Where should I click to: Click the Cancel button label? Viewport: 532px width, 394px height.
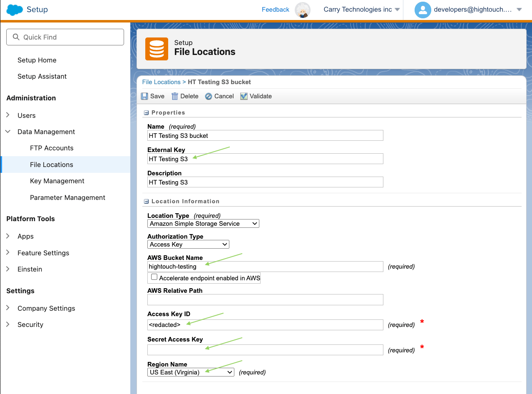pyautogui.click(x=224, y=96)
